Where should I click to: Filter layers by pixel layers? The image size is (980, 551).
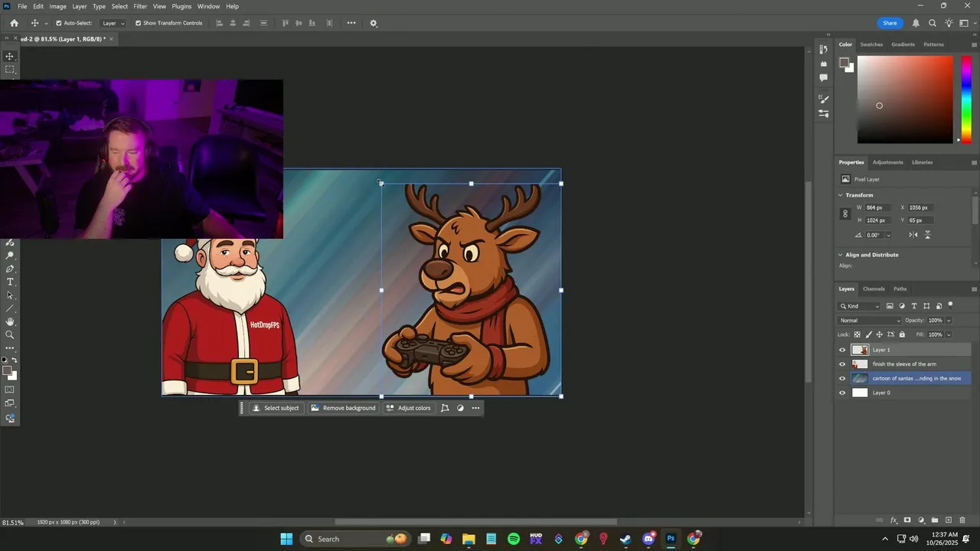tap(890, 306)
